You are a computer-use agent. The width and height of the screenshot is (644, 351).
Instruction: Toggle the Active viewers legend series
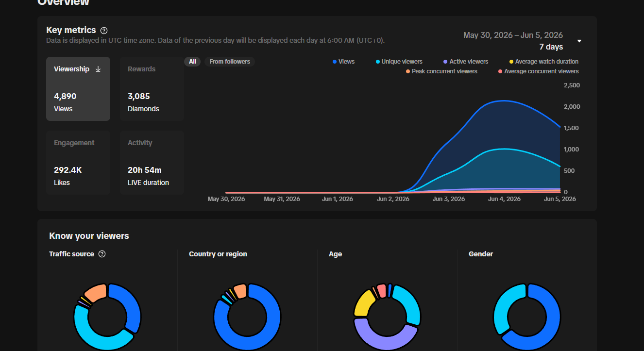pos(466,62)
